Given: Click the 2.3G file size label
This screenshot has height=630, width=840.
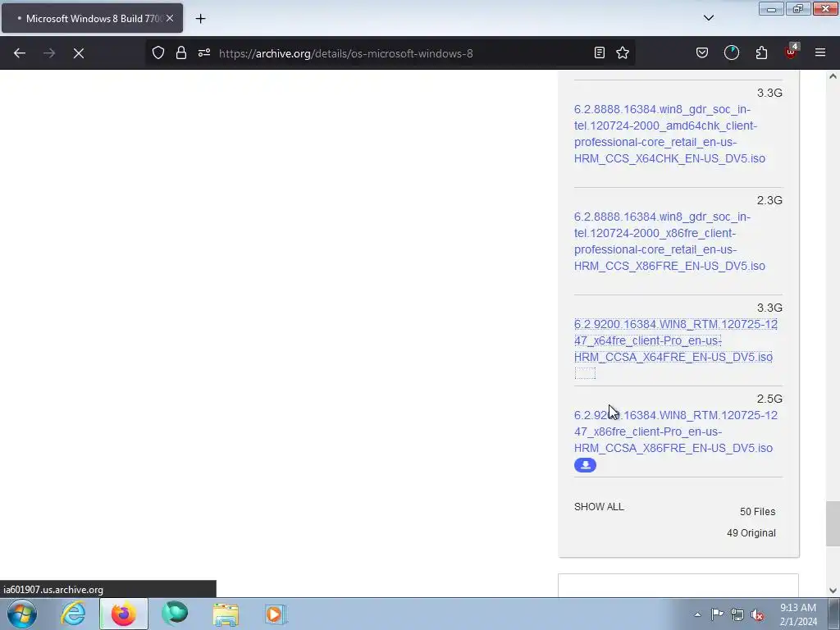Looking at the screenshot, I should pyautogui.click(x=769, y=200).
